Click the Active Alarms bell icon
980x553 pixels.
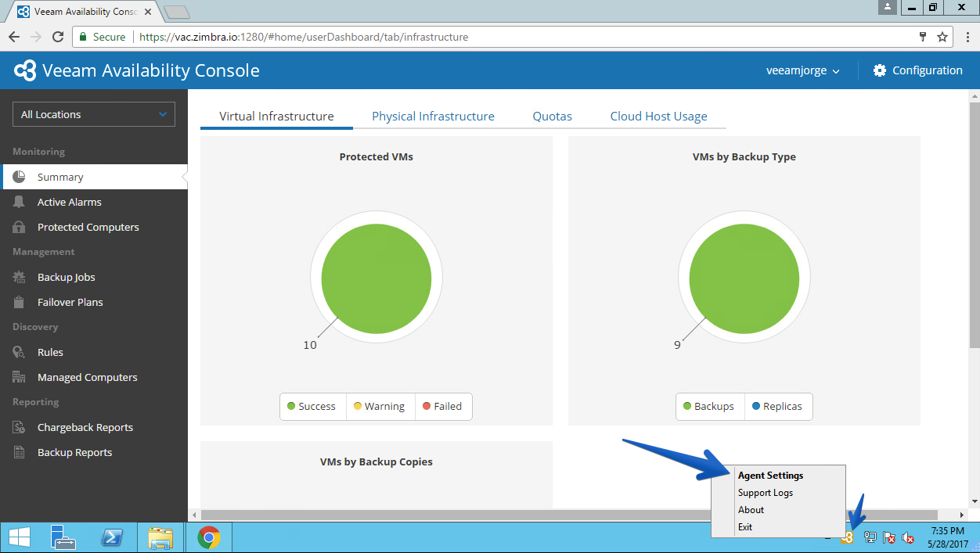[19, 203]
